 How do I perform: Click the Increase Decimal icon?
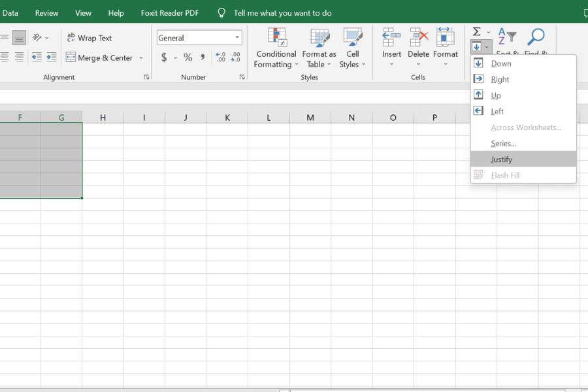coord(220,57)
